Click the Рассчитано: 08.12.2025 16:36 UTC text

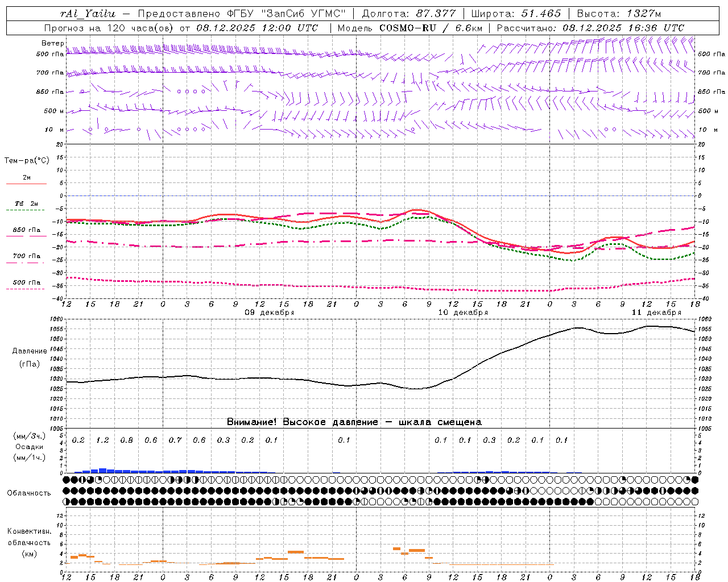(590, 28)
